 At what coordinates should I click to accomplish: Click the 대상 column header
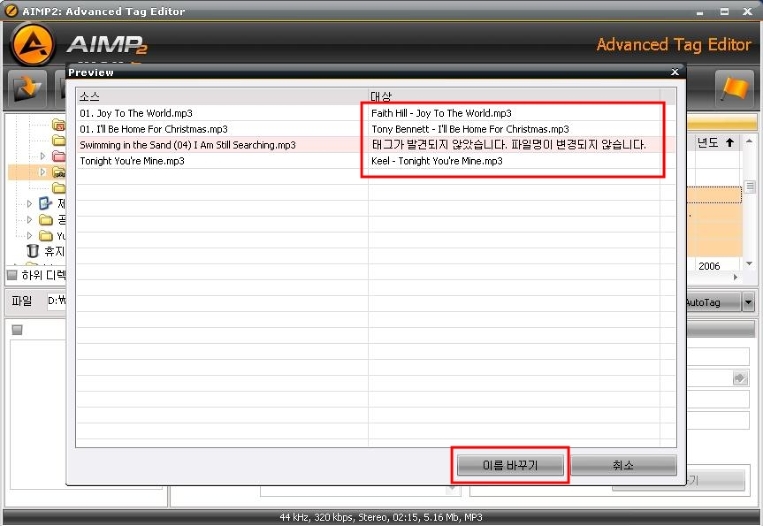(514, 96)
